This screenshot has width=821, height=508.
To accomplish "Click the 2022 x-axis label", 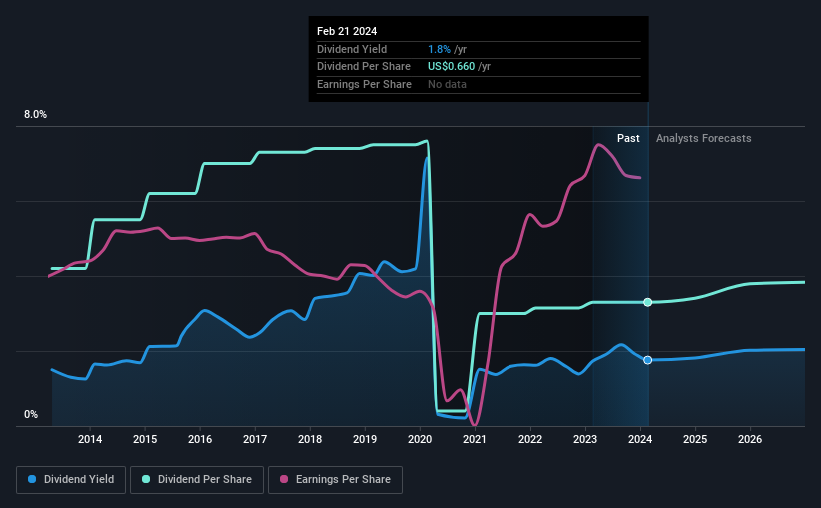I will pos(530,439).
